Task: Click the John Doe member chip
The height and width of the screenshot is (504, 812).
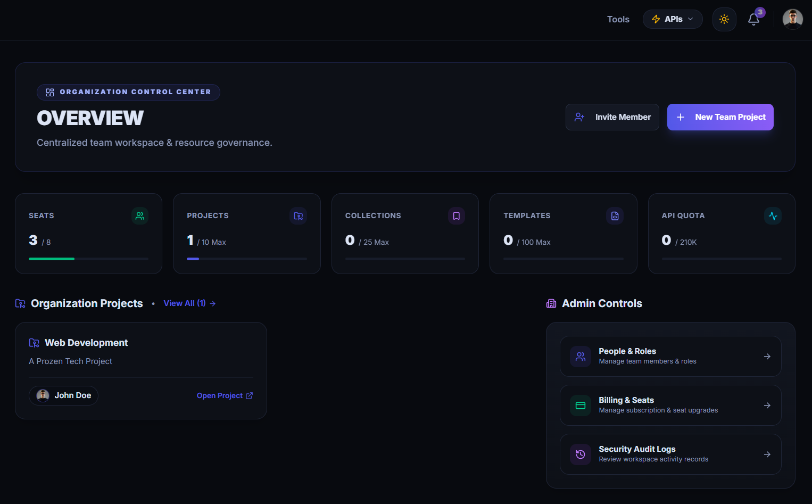Action: [x=63, y=395]
